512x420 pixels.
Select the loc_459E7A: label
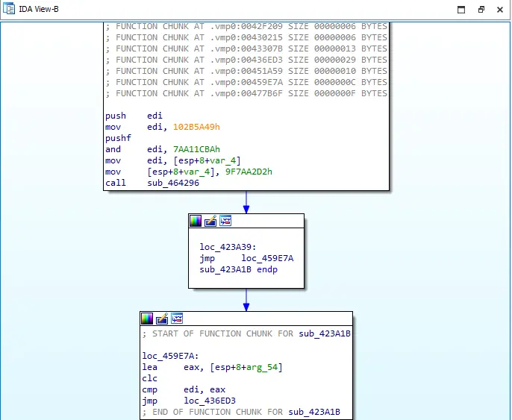click(x=170, y=356)
